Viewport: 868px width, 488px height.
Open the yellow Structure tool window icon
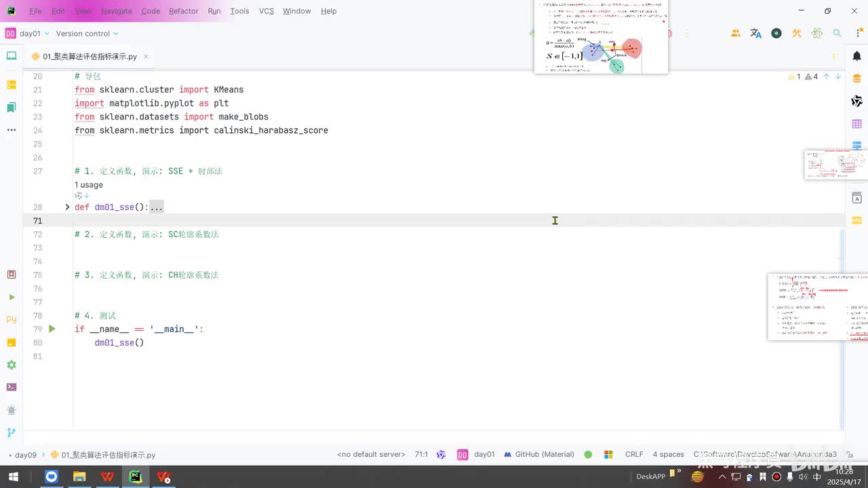[x=11, y=85]
